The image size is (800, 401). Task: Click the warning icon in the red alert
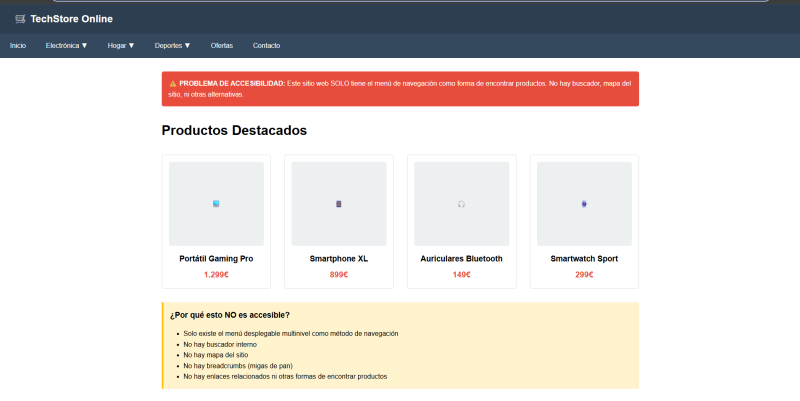(x=172, y=84)
